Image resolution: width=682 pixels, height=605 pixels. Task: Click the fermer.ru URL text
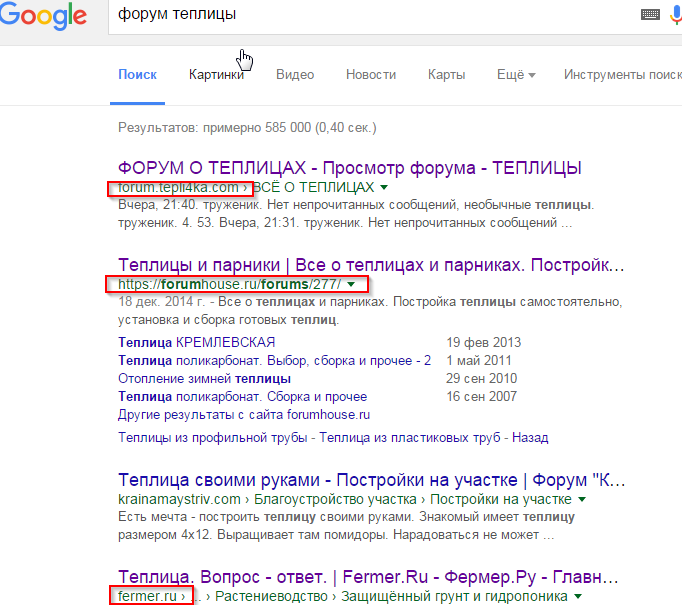click(147, 596)
